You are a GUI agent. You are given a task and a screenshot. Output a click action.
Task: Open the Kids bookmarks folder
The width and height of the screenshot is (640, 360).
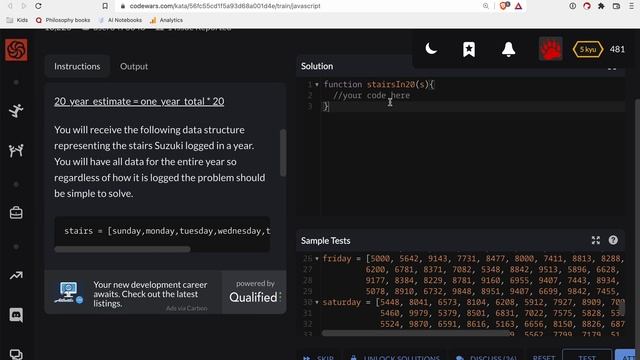17,20
